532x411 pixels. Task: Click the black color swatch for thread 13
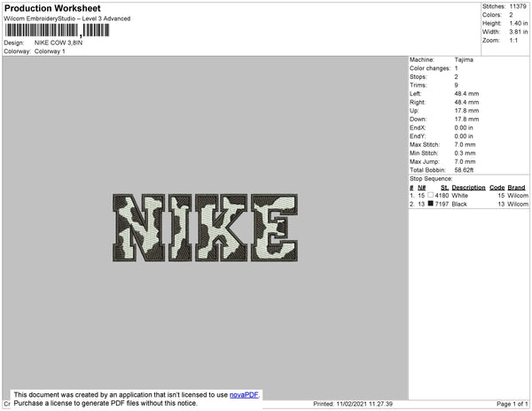pyautogui.click(x=431, y=204)
